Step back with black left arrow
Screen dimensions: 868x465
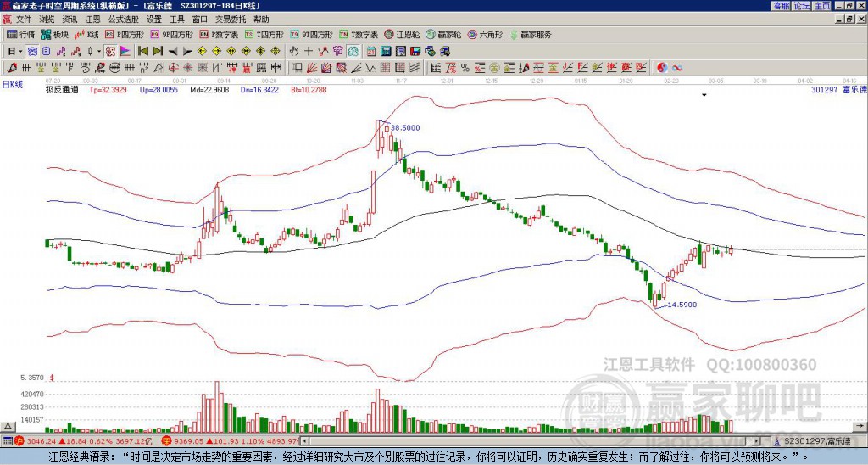(173, 52)
